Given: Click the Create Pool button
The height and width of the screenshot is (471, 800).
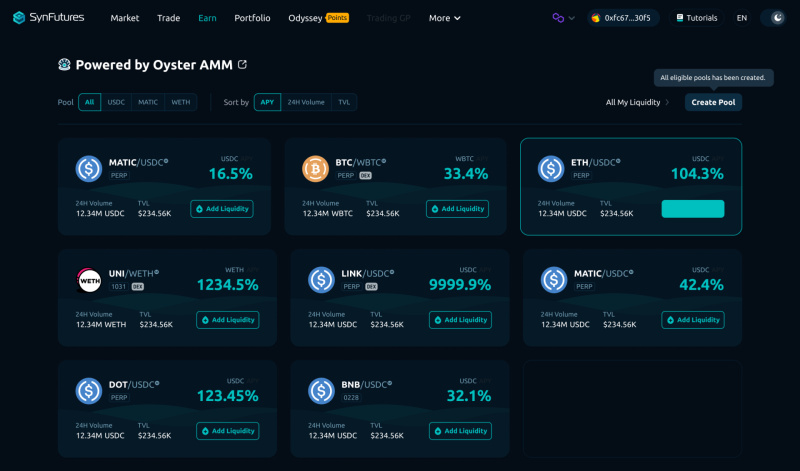Looking at the screenshot, I should (x=713, y=103).
